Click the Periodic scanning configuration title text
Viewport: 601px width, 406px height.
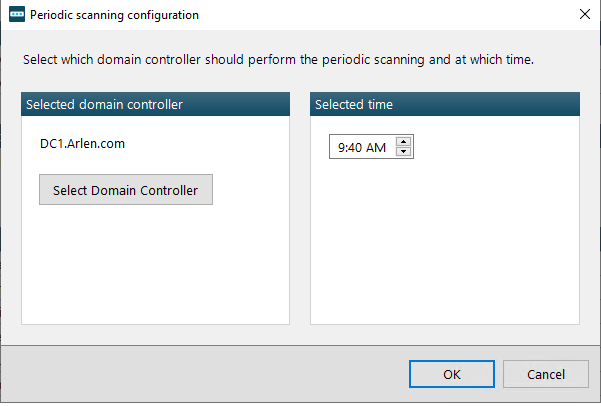click(x=114, y=15)
